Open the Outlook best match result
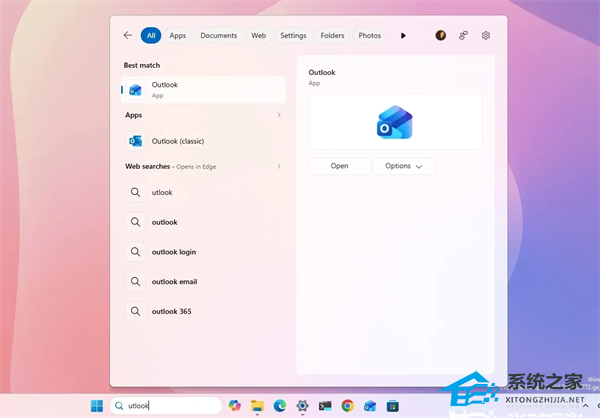600x418 pixels. [x=203, y=90]
